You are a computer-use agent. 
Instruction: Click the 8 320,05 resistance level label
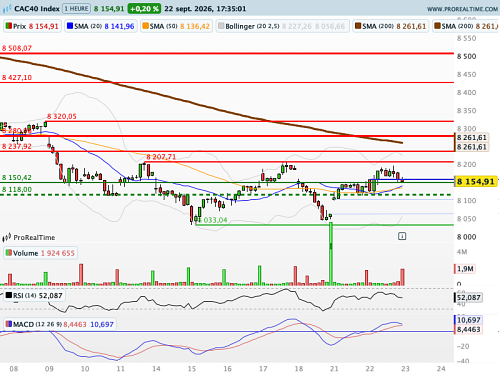click(x=62, y=116)
